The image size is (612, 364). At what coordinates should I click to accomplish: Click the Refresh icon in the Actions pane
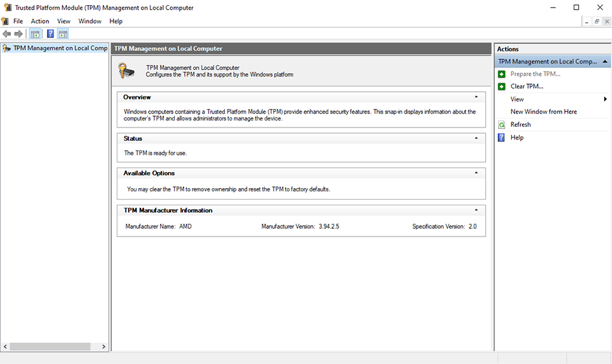(502, 125)
